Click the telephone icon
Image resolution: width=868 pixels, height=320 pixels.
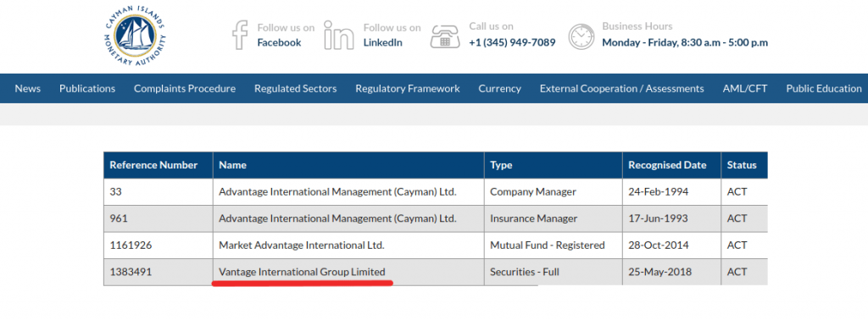[445, 36]
